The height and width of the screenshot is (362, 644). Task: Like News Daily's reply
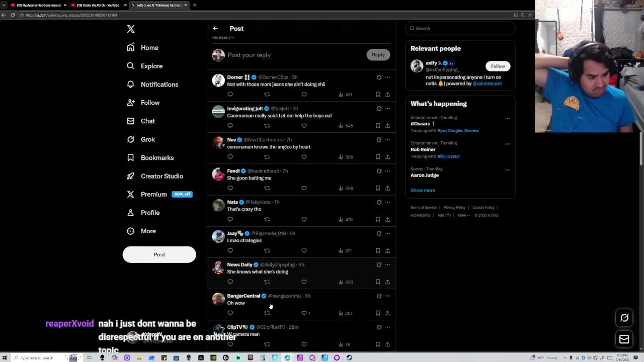[x=304, y=282]
